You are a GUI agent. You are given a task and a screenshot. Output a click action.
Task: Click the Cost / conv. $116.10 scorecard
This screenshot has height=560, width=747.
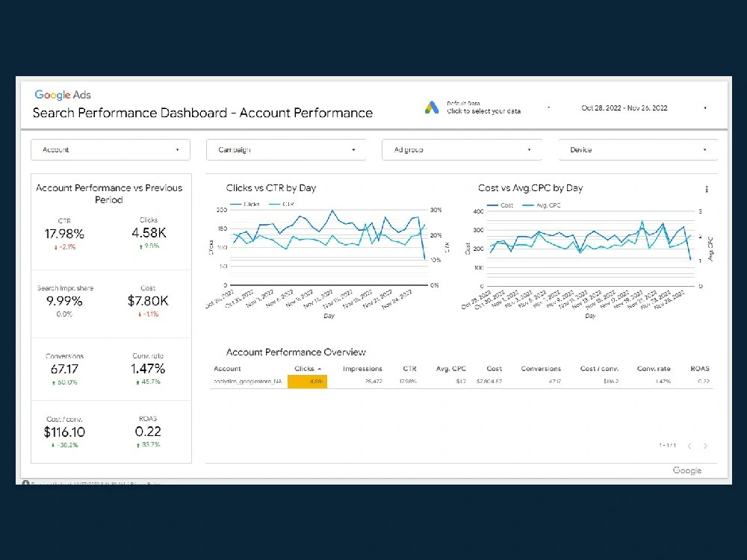click(64, 432)
